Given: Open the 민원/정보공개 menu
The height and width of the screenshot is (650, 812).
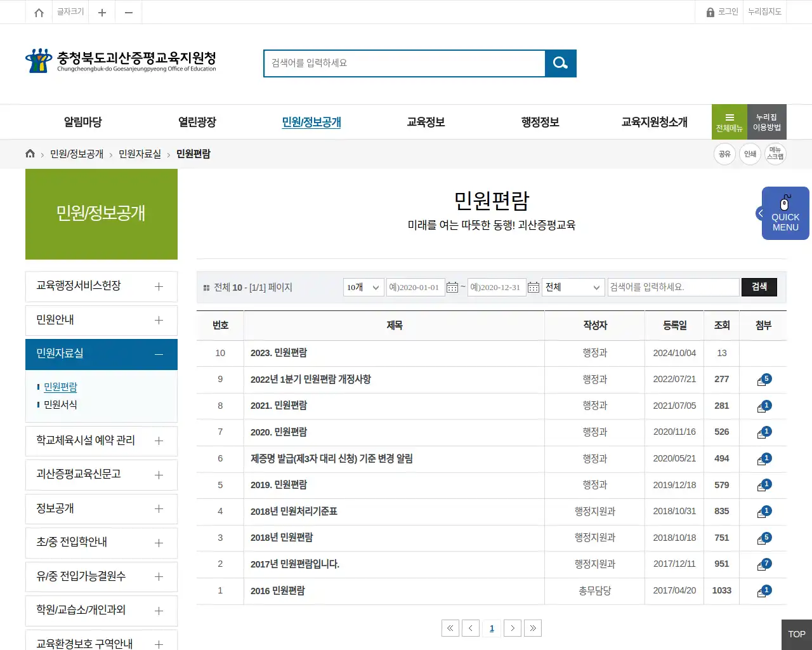Looking at the screenshot, I should 311,122.
